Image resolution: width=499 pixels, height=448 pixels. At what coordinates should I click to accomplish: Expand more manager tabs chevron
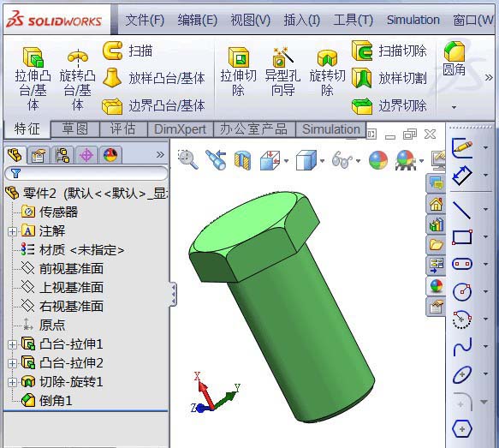160,155
